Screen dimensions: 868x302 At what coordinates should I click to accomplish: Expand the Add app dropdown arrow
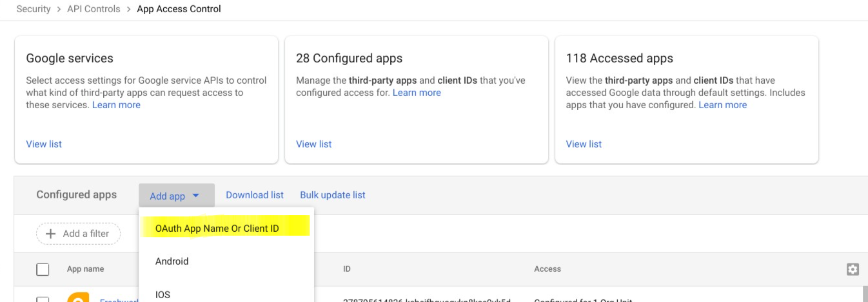pos(195,196)
